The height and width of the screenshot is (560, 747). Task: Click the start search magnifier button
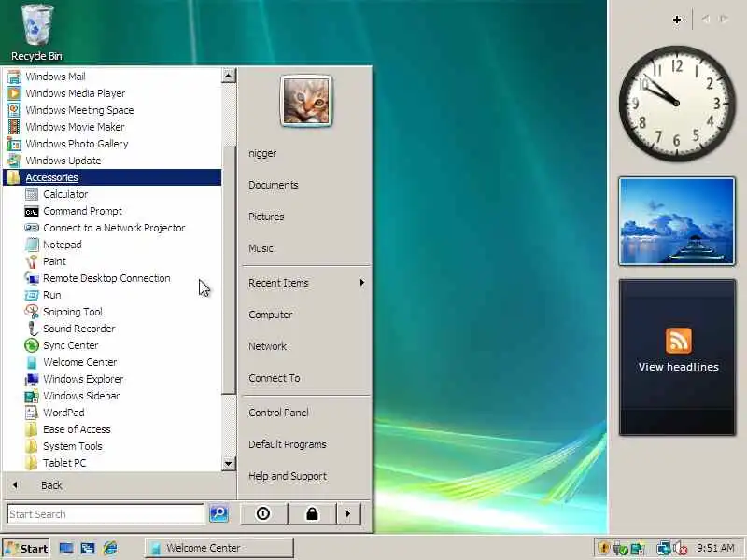(x=219, y=514)
